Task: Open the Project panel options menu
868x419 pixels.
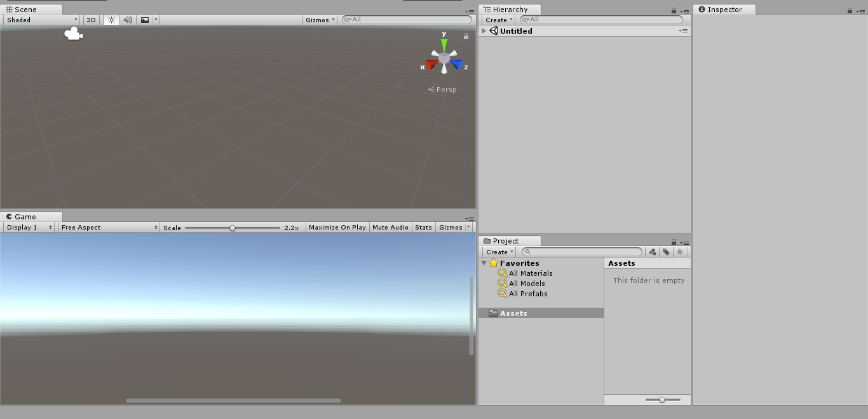Action: pyautogui.click(x=684, y=242)
